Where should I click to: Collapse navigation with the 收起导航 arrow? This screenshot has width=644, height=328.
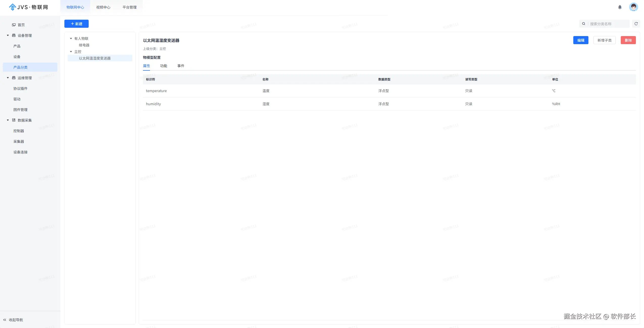tap(5, 320)
